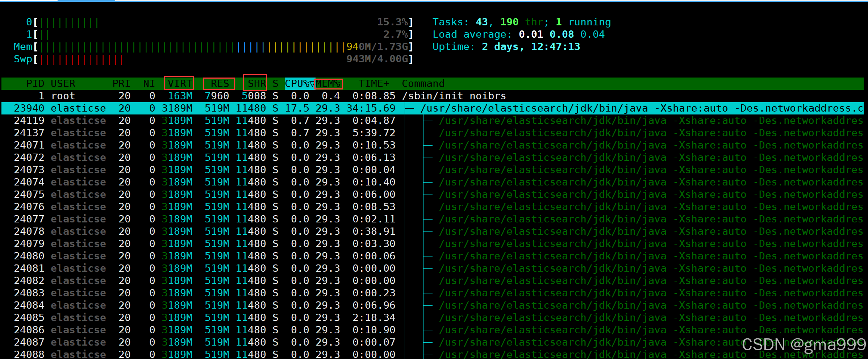Sort by the RES column header

[x=220, y=84]
